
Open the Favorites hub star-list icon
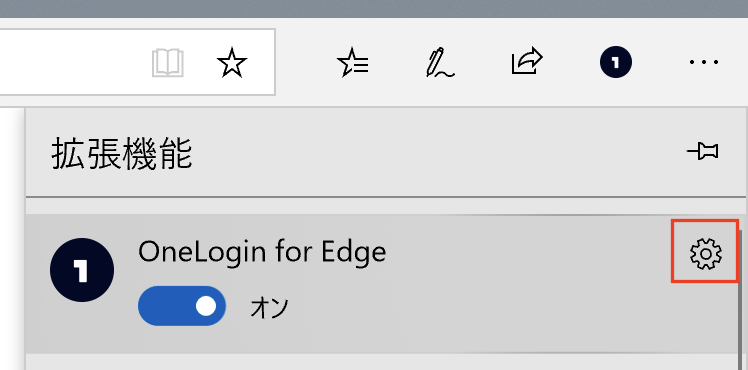[x=353, y=62]
